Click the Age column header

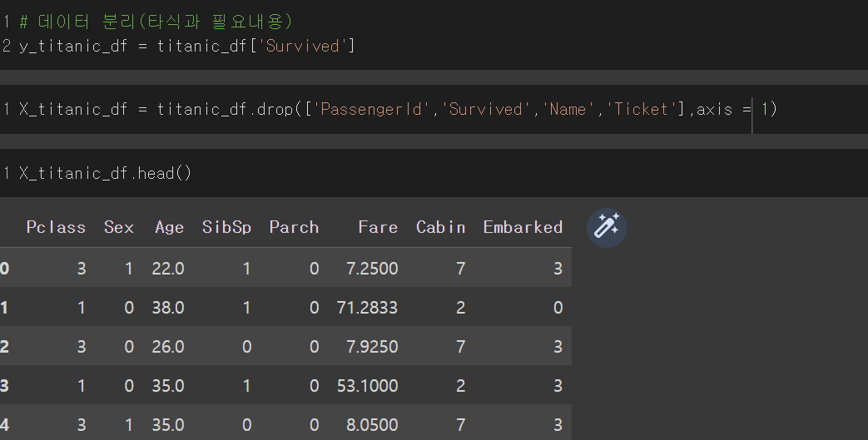[170, 227]
